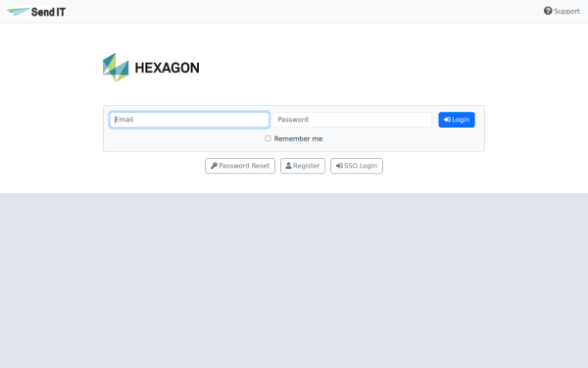
Task: Enable the Remember me checkbox
Action: (x=269, y=138)
